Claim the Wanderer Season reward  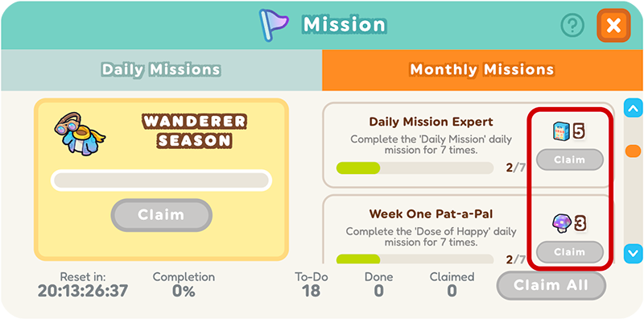tap(161, 215)
